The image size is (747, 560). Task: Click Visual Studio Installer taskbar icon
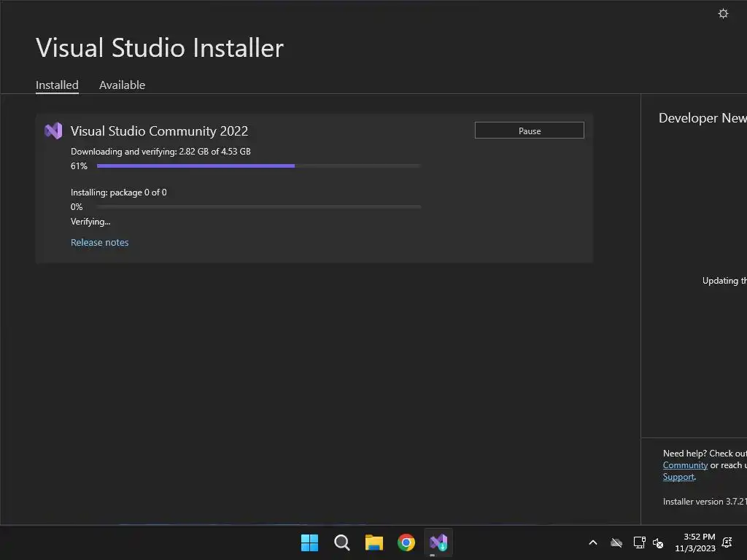point(438,542)
